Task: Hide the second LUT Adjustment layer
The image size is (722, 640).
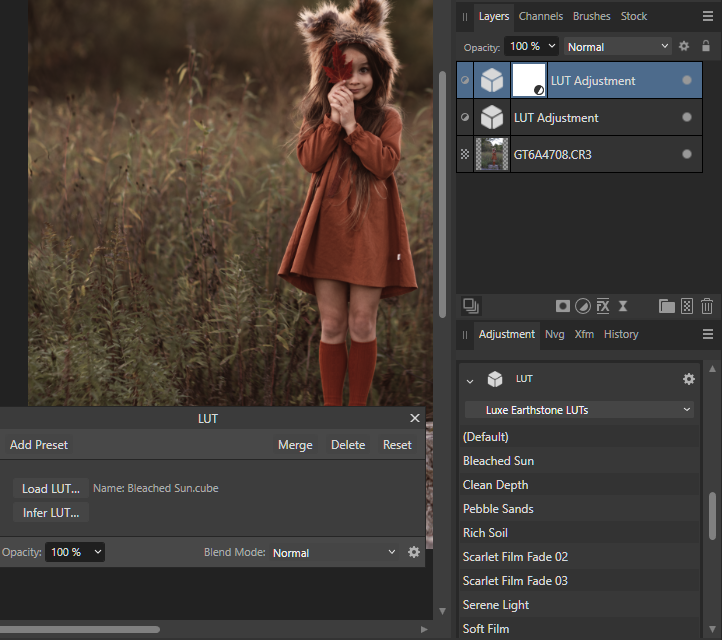Action: coord(687,117)
